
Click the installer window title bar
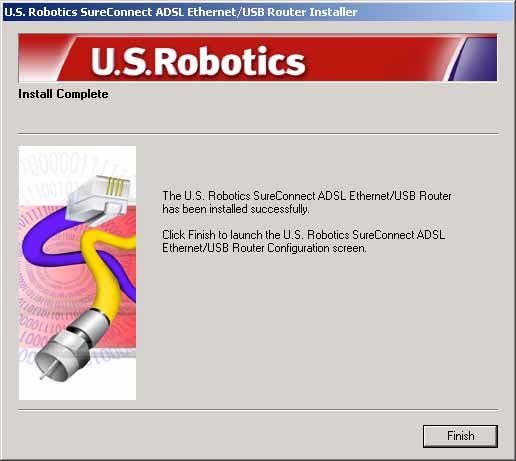click(x=258, y=12)
